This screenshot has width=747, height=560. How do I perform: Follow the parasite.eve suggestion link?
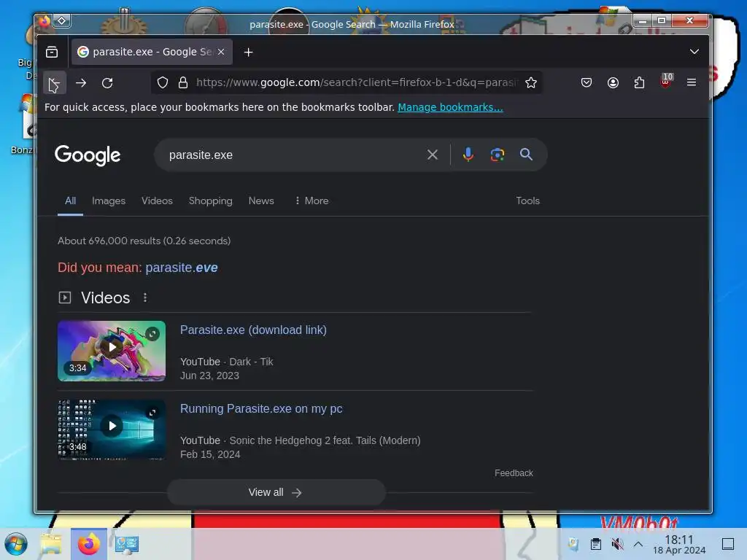point(182,268)
